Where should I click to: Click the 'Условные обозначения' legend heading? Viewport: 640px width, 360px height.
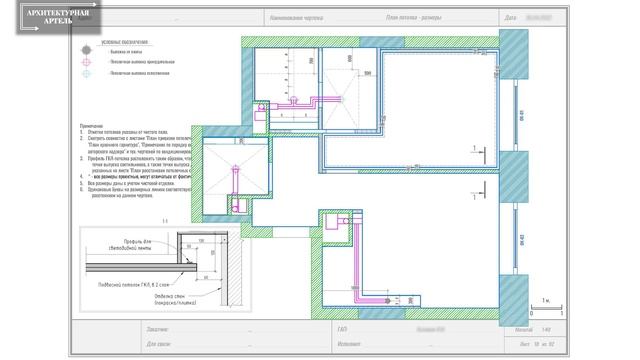click(124, 42)
